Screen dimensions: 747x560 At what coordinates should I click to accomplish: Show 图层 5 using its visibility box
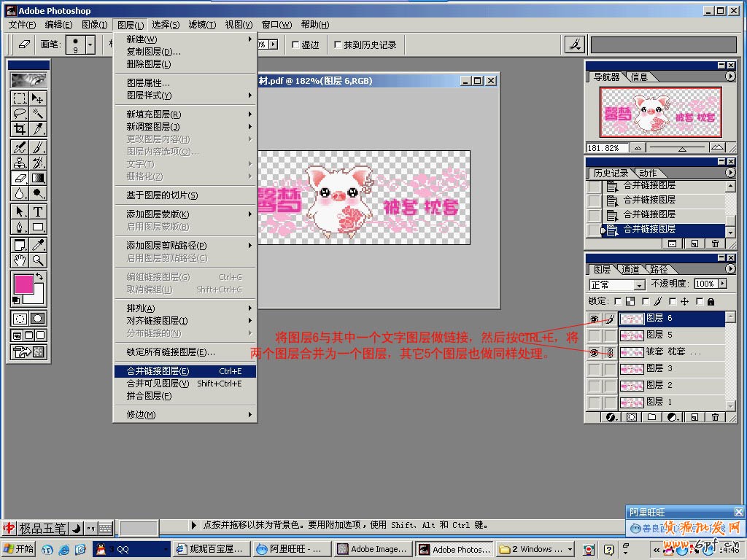coord(595,335)
